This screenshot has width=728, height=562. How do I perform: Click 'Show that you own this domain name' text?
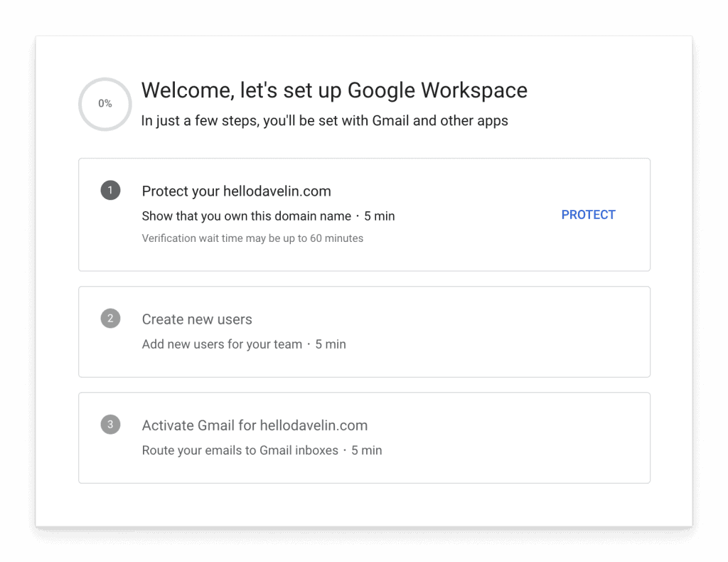[247, 216]
